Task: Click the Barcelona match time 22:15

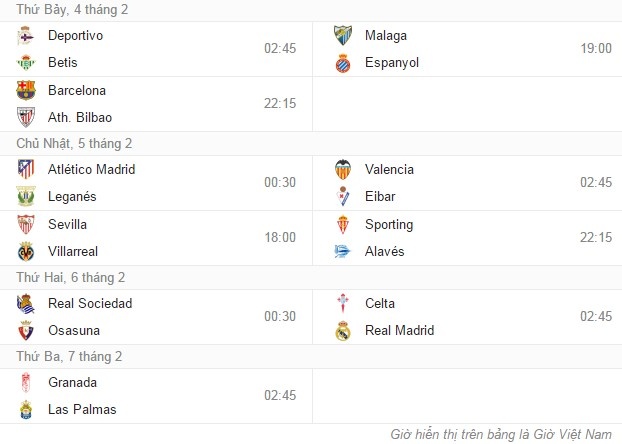Action: pos(280,103)
